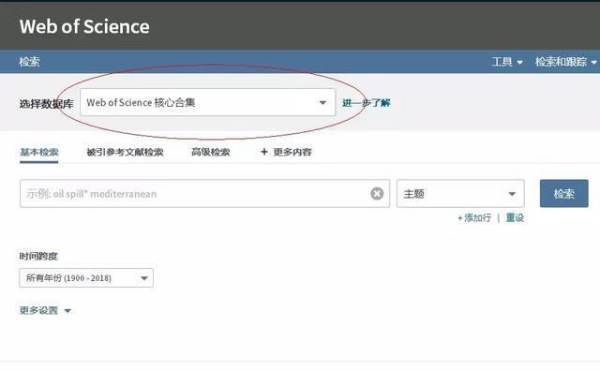Select the 基本检索 tab
Screen dimensions: 600x371
pos(39,152)
